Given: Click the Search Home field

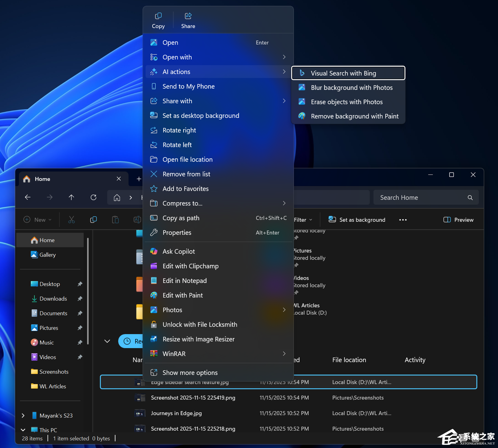Looking at the screenshot, I should pos(426,198).
